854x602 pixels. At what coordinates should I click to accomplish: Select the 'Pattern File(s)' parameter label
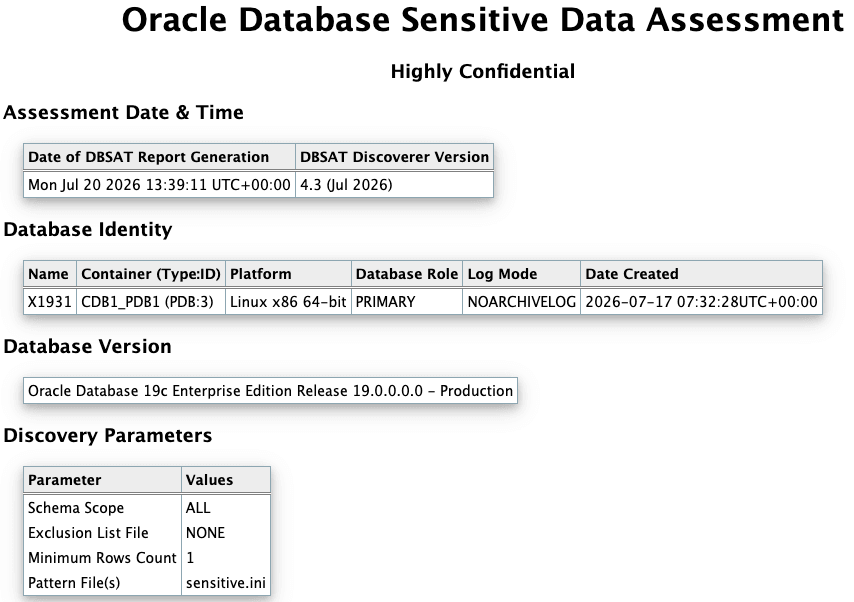74,583
